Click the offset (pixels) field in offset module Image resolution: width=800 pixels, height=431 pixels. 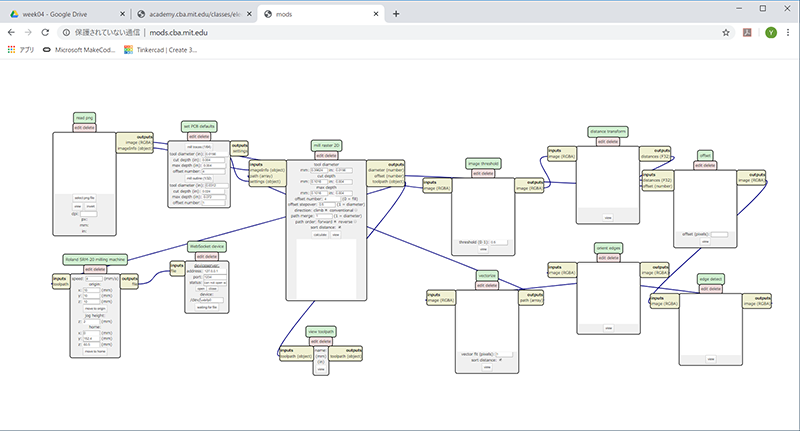coord(719,235)
